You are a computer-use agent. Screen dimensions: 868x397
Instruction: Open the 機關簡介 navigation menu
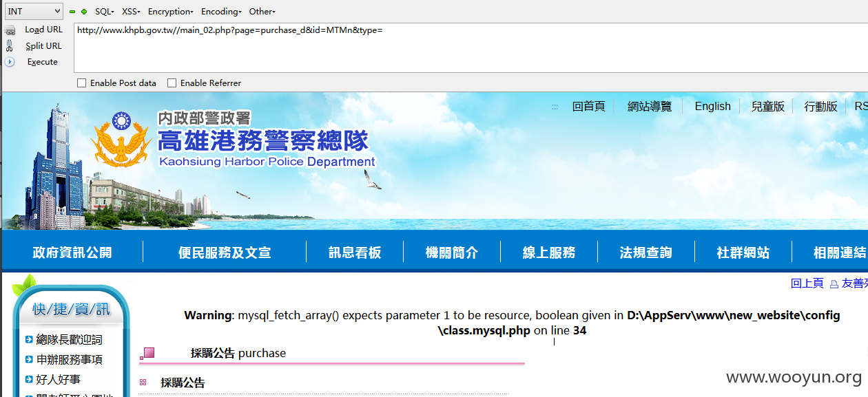pos(452,253)
